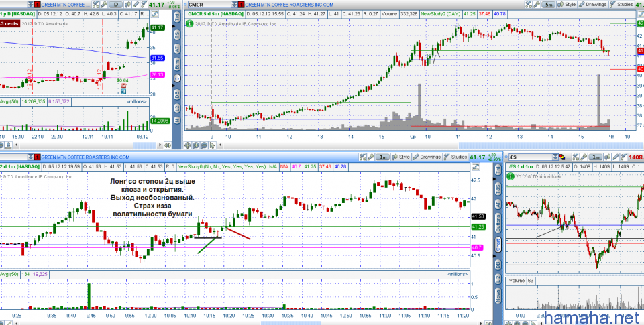Open the 5m timeframe selector
This screenshot has height=325, width=644.
(548, 4)
